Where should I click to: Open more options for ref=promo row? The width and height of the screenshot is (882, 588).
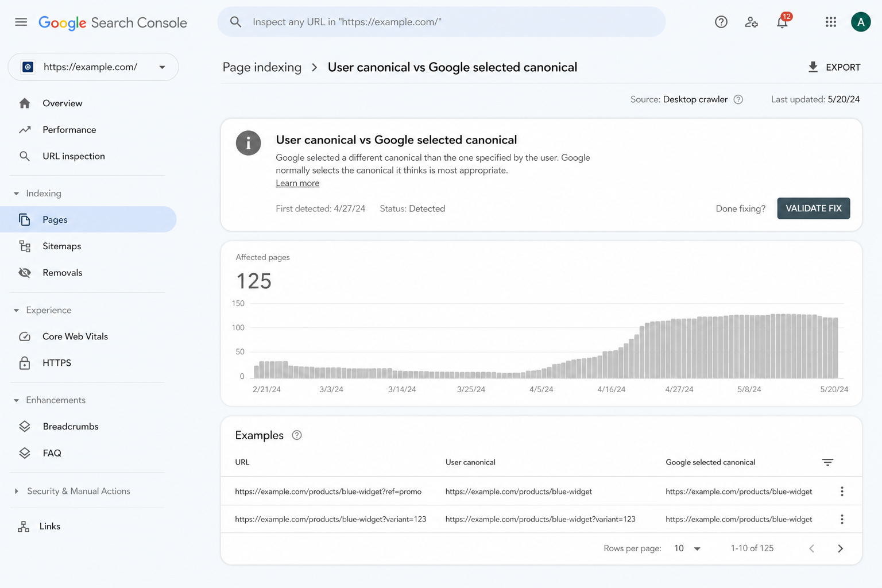tap(842, 492)
